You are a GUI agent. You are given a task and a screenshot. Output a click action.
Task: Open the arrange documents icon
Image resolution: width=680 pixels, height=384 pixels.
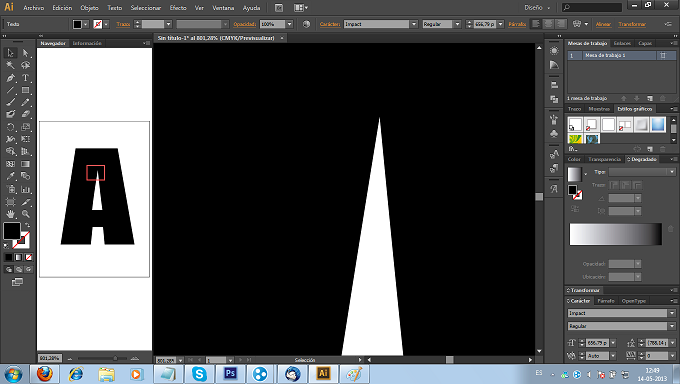tap(301, 8)
